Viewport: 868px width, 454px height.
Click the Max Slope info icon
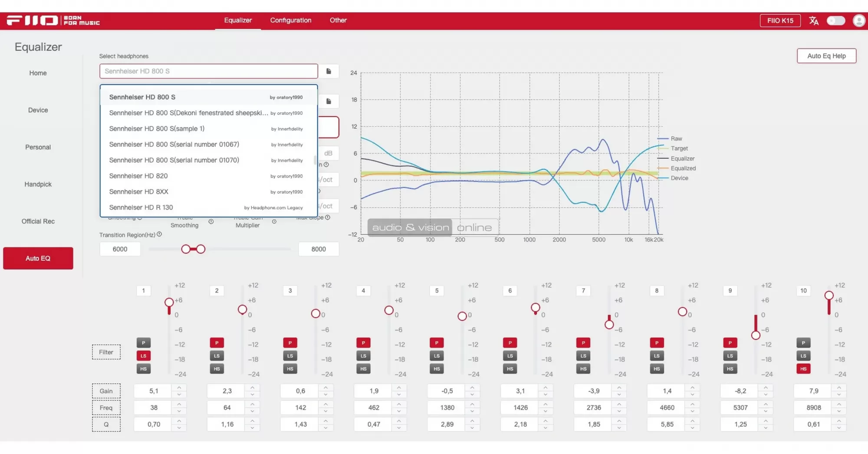point(328,217)
